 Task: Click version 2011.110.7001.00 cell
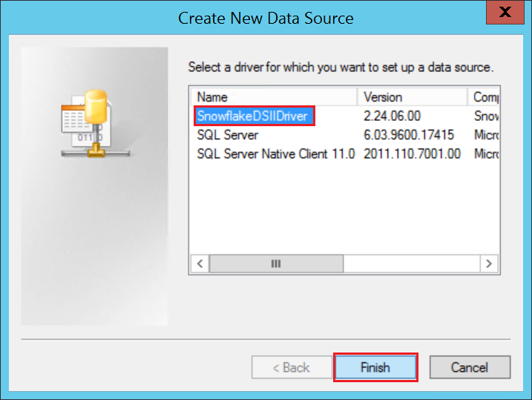[412, 154]
